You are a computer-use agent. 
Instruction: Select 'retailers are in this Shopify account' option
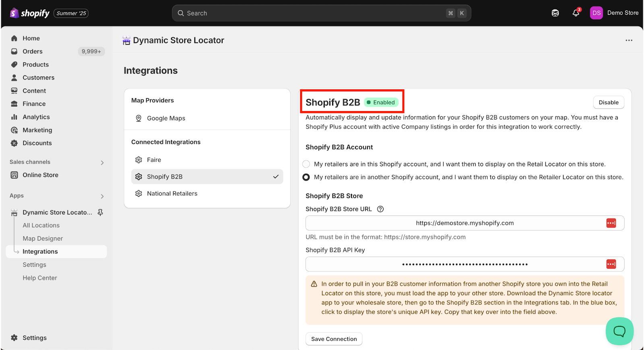point(306,164)
